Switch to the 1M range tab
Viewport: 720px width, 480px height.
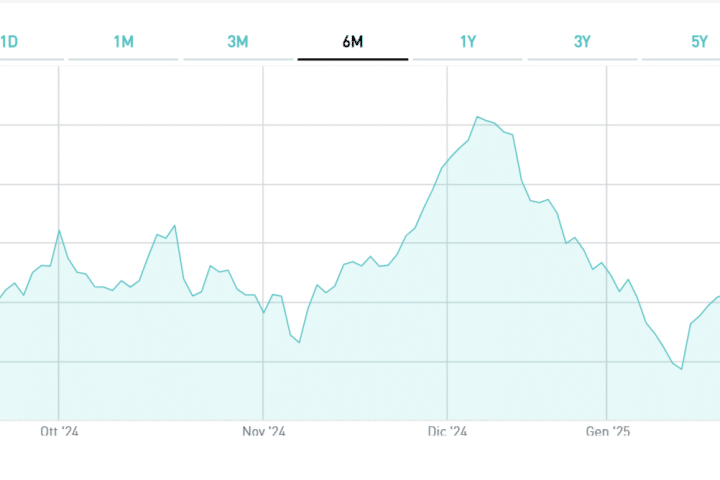click(124, 42)
